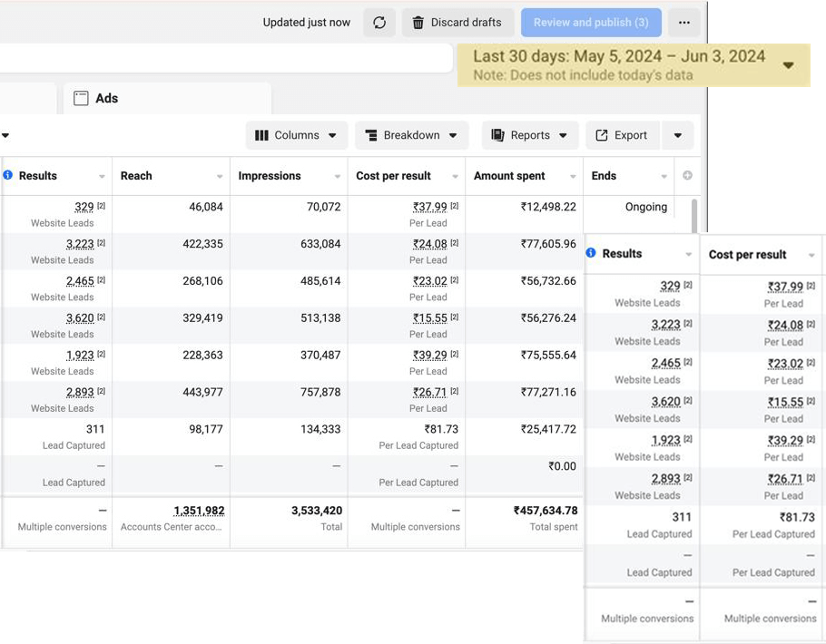Click the Reports icon

tap(497, 135)
